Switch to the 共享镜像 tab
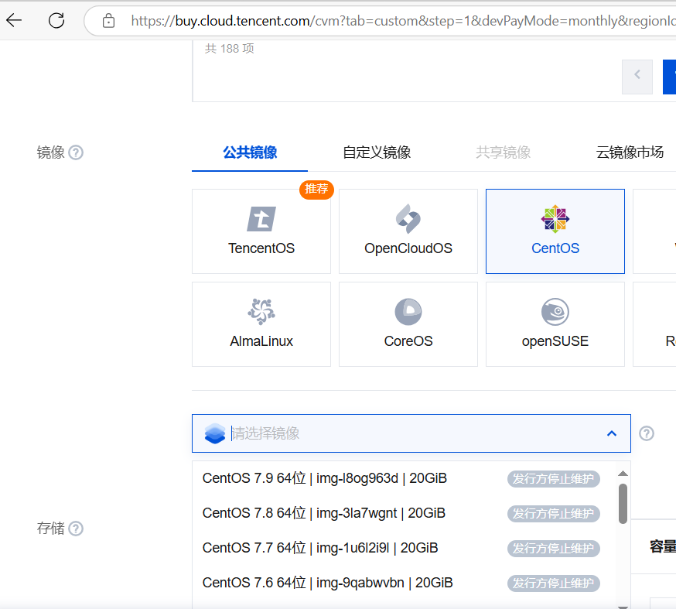The height and width of the screenshot is (616, 676). tap(503, 152)
